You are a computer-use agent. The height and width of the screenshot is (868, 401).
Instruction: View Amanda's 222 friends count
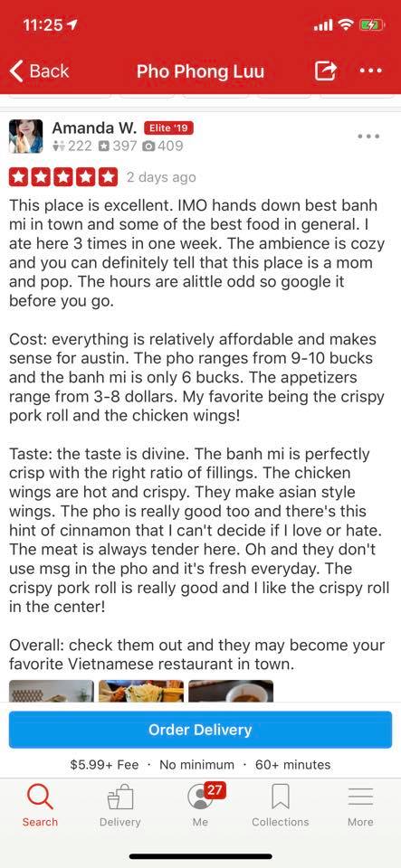click(72, 146)
